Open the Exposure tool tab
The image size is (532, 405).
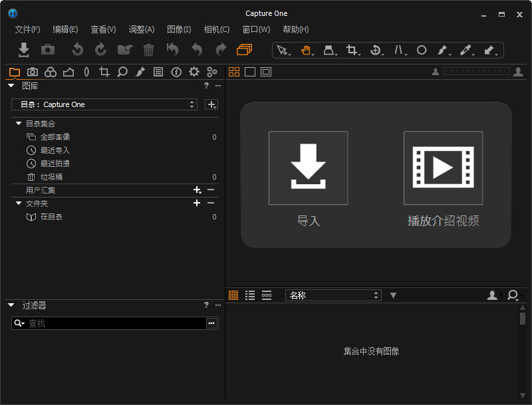(68, 72)
